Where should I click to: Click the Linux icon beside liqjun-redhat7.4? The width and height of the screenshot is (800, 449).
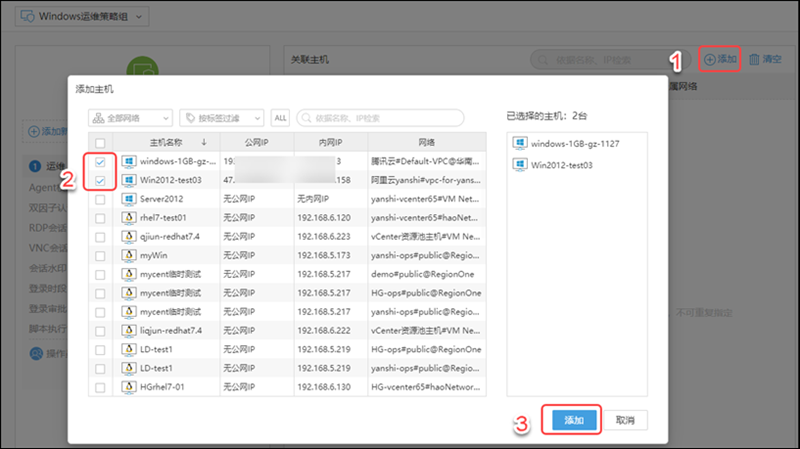coord(129,331)
